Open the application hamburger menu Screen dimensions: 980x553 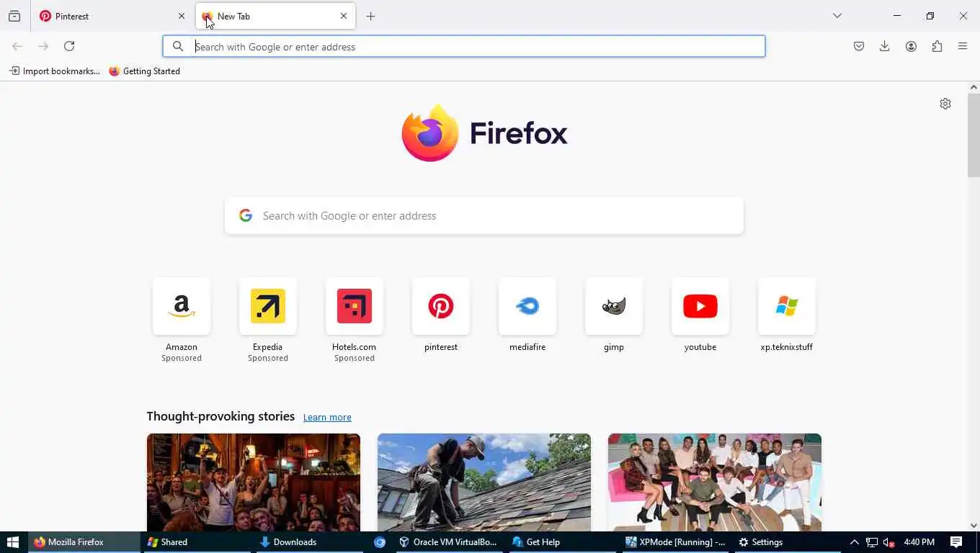point(963,46)
